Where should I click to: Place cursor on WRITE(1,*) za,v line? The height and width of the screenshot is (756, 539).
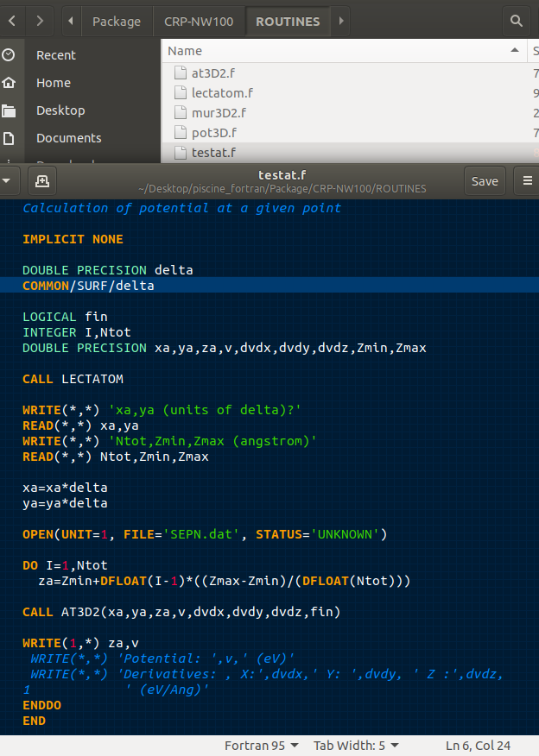[x=80, y=643]
